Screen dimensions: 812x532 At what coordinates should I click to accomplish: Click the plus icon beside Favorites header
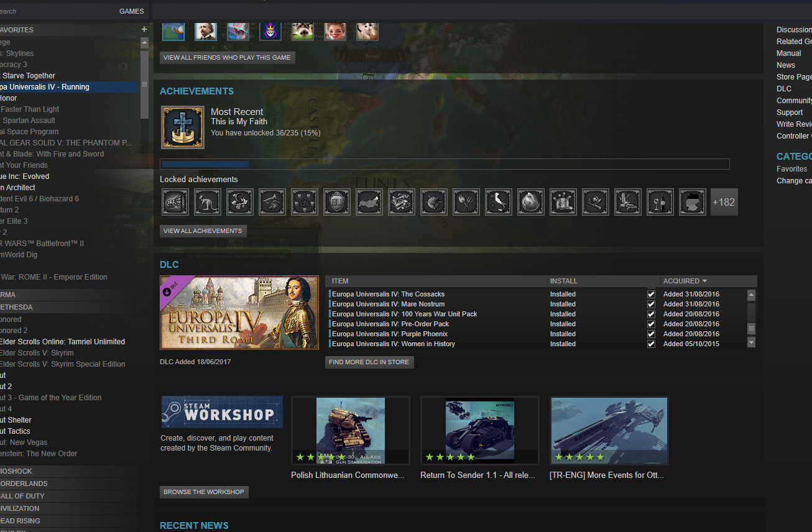click(144, 29)
